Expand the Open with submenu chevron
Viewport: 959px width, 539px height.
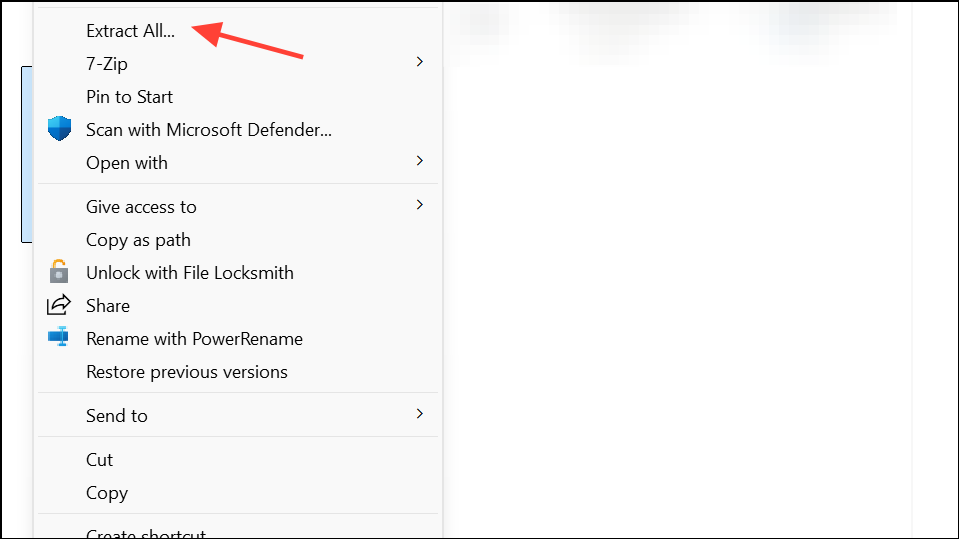click(x=420, y=161)
